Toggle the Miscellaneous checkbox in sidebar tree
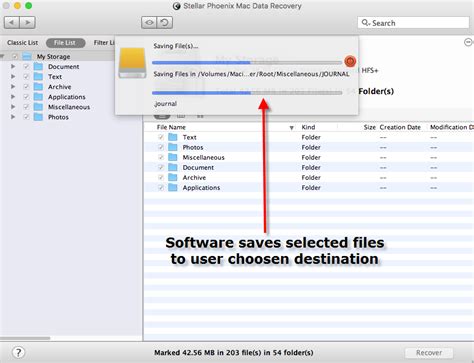This screenshot has height=363, width=474. (26, 107)
